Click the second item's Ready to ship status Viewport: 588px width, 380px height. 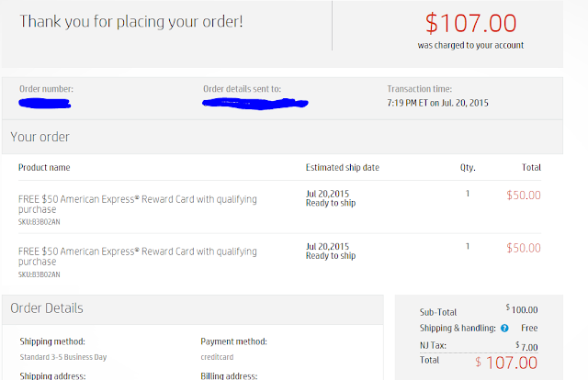(x=331, y=256)
